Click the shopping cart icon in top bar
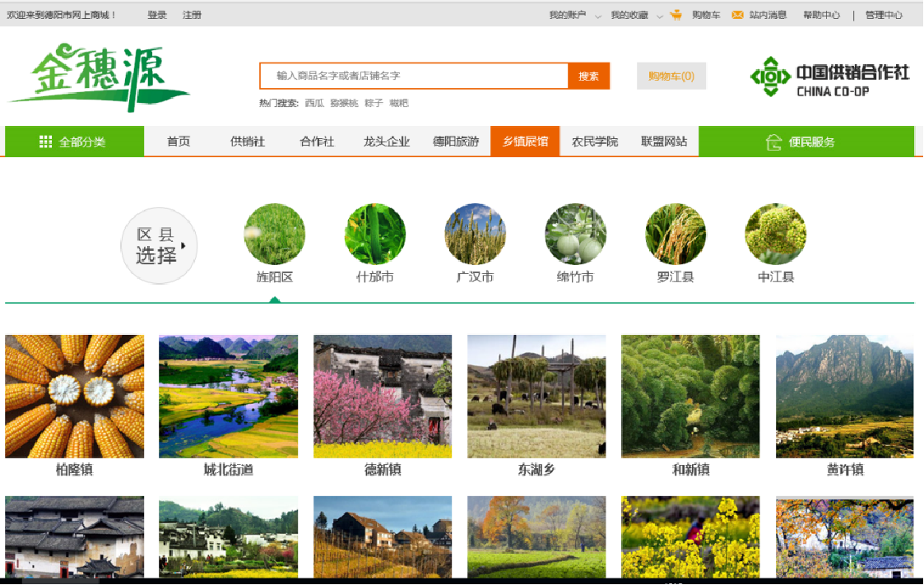The height and width of the screenshot is (585, 924). click(676, 15)
